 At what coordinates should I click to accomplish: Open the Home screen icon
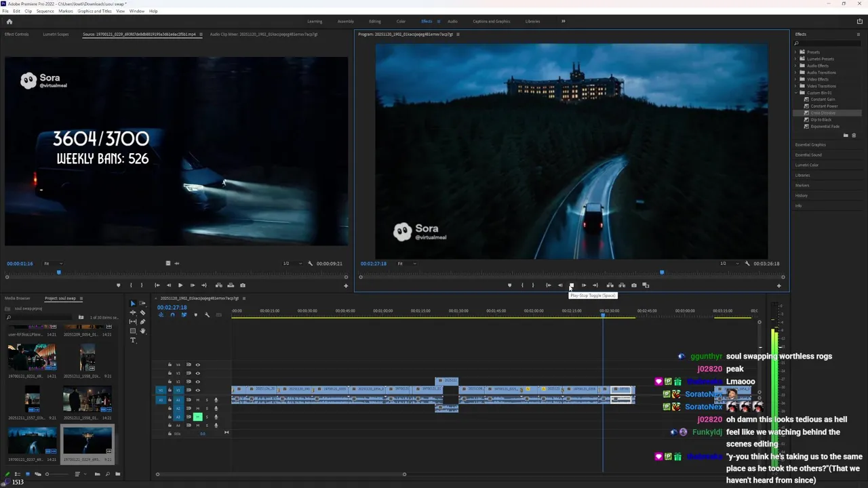(x=9, y=21)
